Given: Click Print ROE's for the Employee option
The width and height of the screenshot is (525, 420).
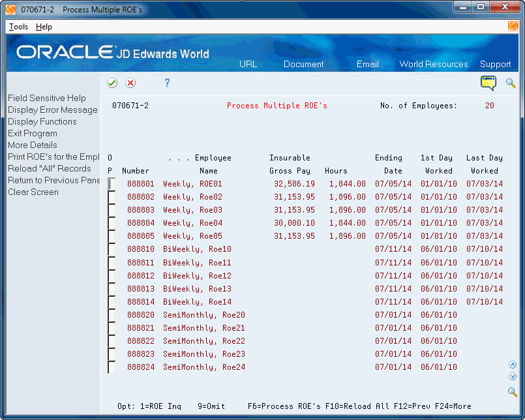Looking at the screenshot, I should (x=53, y=157).
